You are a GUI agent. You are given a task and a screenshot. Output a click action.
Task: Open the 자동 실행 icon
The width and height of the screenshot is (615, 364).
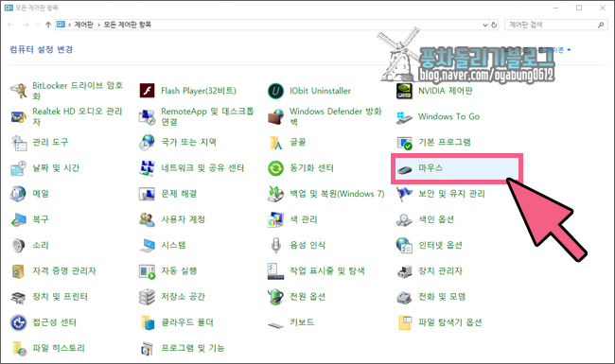click(147, 271)
